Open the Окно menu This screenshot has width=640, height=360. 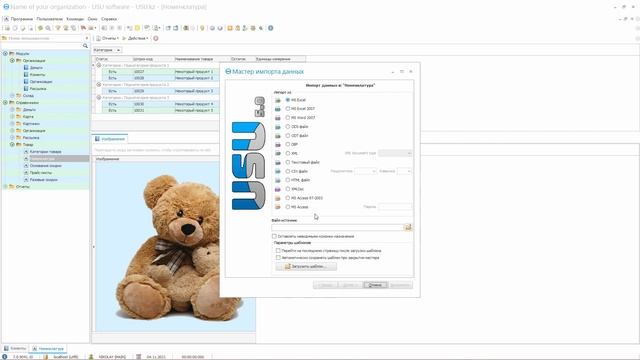coord(93,19)
